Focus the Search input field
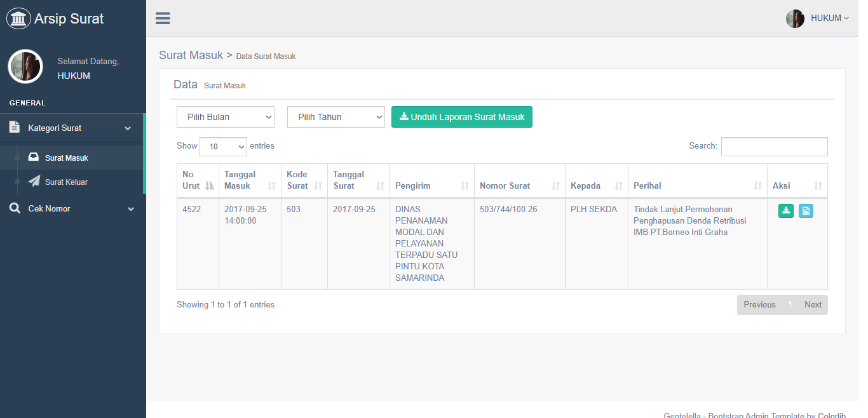This screenshot has width=868, height=418. 774,147
